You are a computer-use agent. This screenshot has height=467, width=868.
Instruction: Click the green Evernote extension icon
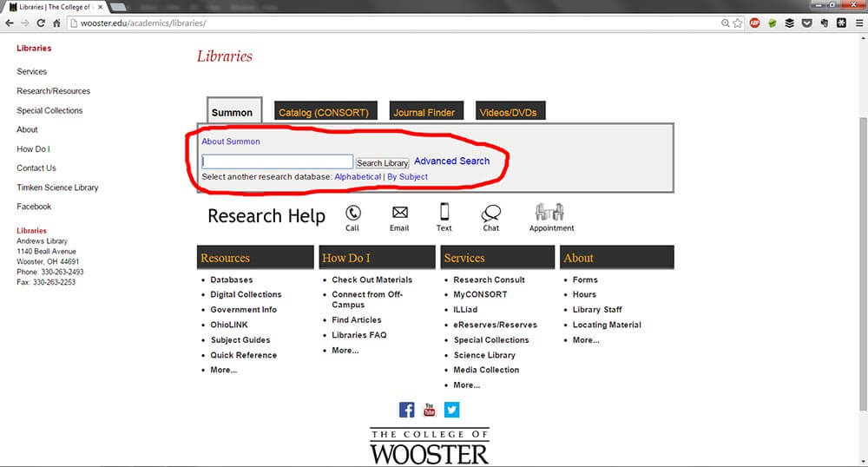(773, 23)
